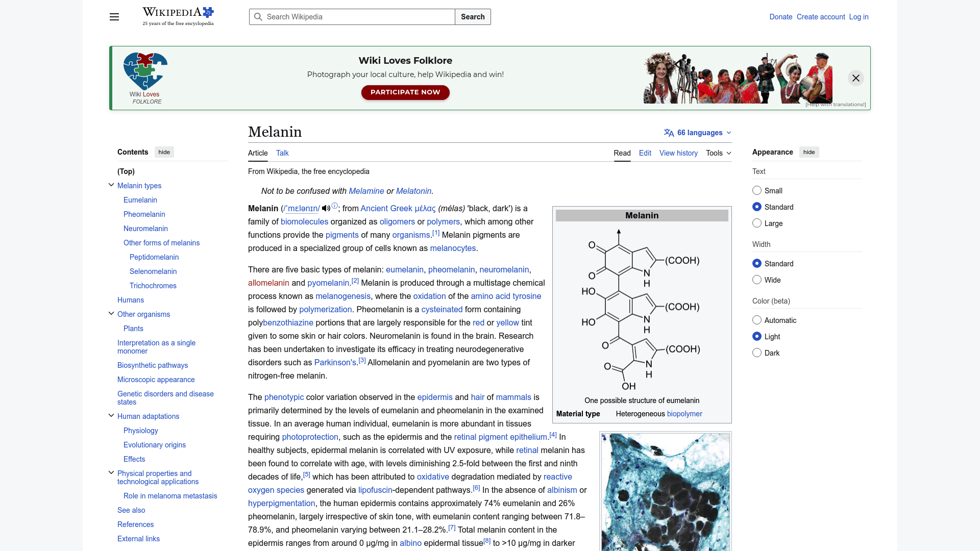980x551 pixels.
Task: Open the benzothiazine link
Action: click(288, 322)
